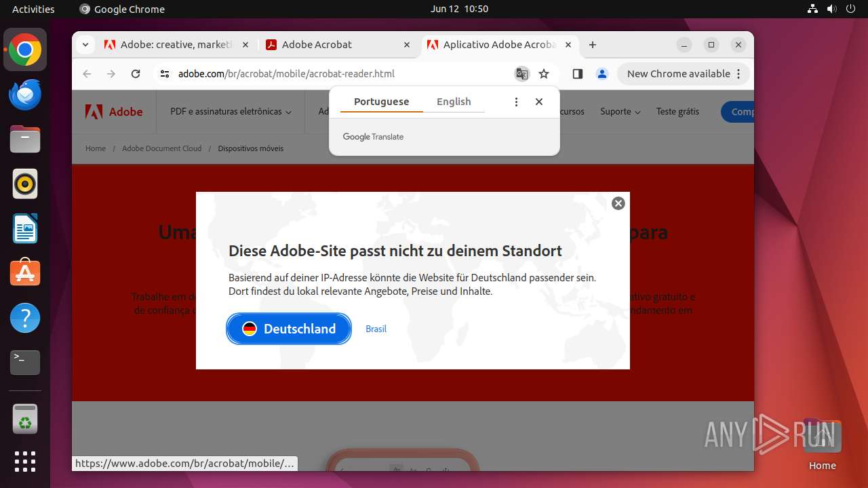This screenshot has height=488, width=868.
Task: Open Ubuntu Software store icon
Action: tap(25, 273)
